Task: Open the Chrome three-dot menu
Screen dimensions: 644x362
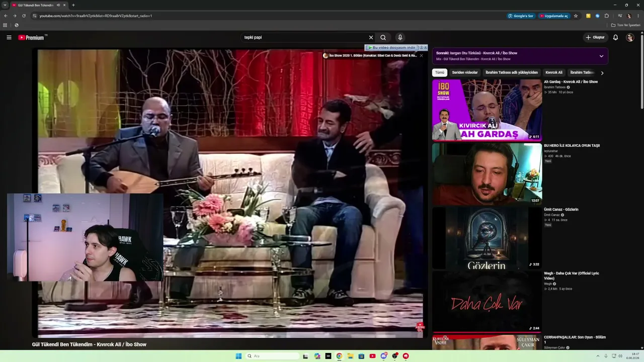Action: point(638,16)
